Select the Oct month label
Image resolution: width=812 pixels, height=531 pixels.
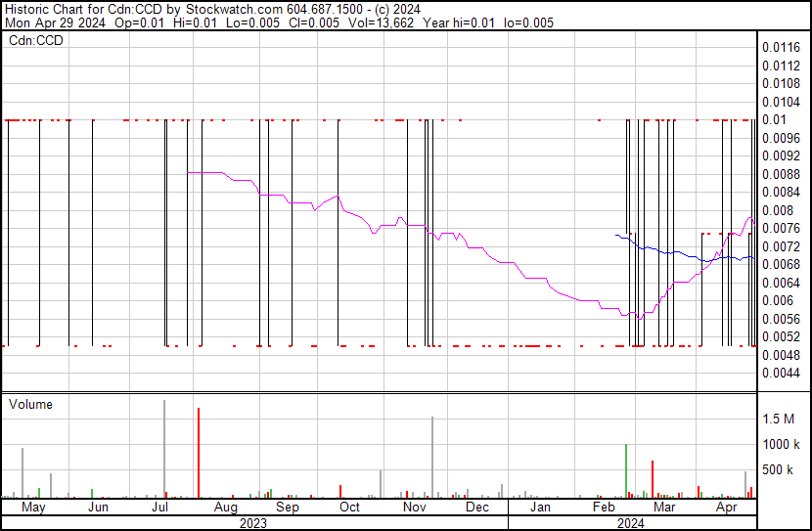click(x=349, y=507)
